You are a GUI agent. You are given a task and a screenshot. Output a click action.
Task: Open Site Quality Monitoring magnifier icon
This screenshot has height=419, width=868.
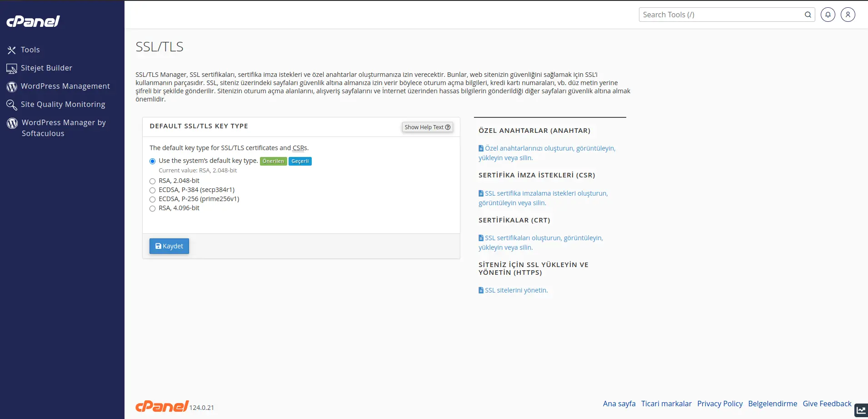tap(12, 105)
